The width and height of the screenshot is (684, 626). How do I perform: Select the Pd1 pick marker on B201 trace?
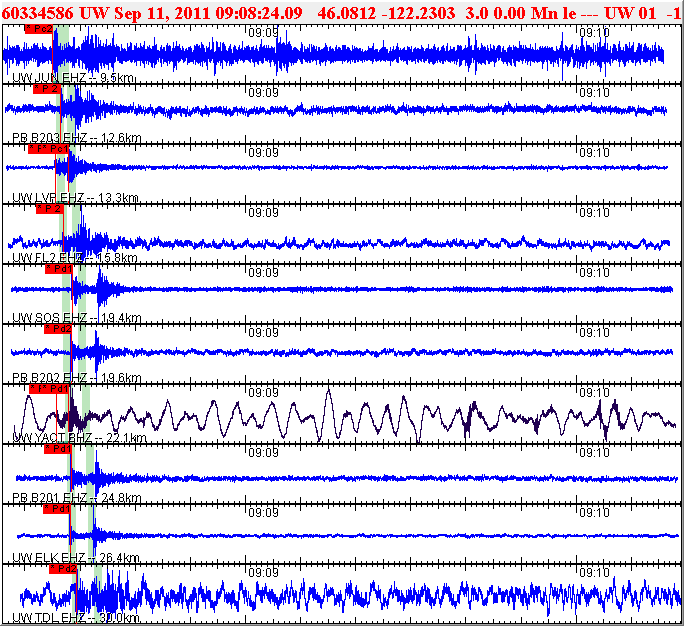click(58, 449)
